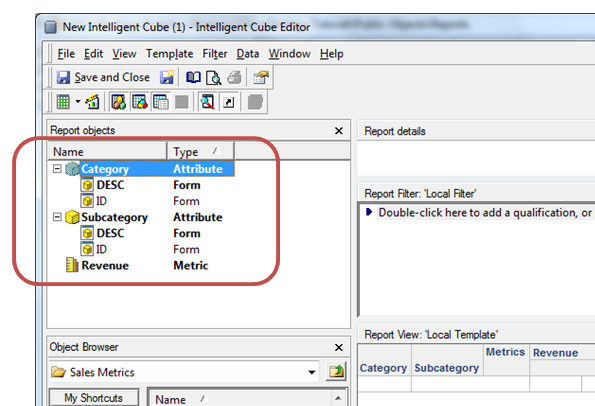Select DESC form under Category
Viewport: 595px width, 406px height.
[x=110, y=185]
